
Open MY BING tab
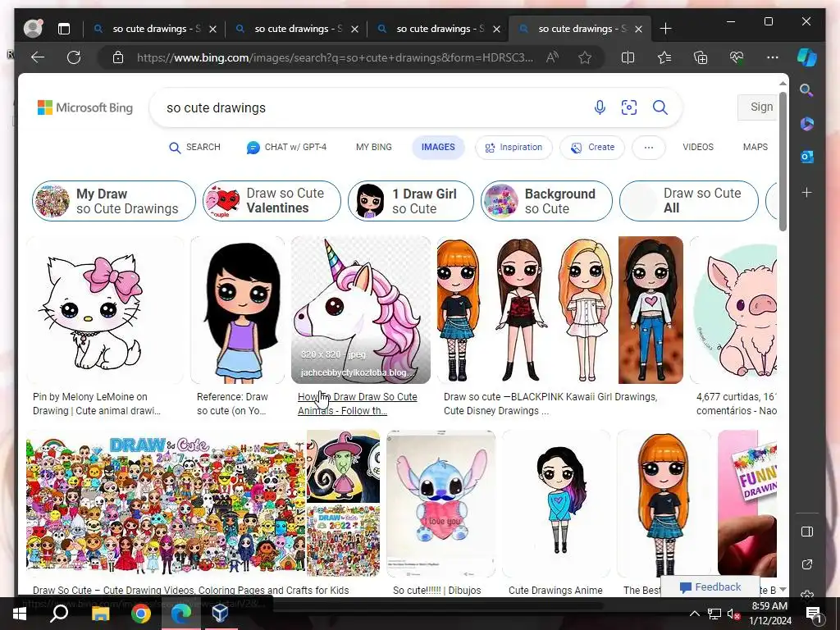coord(374,148)
